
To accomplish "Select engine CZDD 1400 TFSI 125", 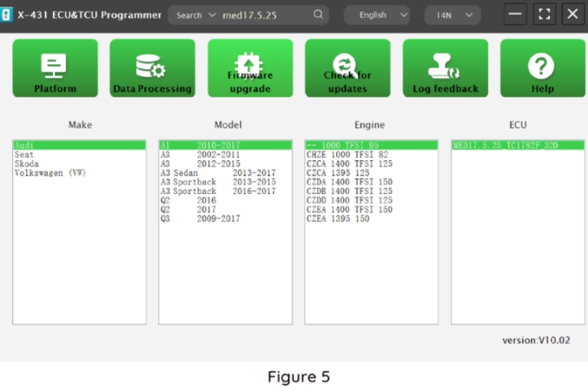I will click(x=372, y=200).
